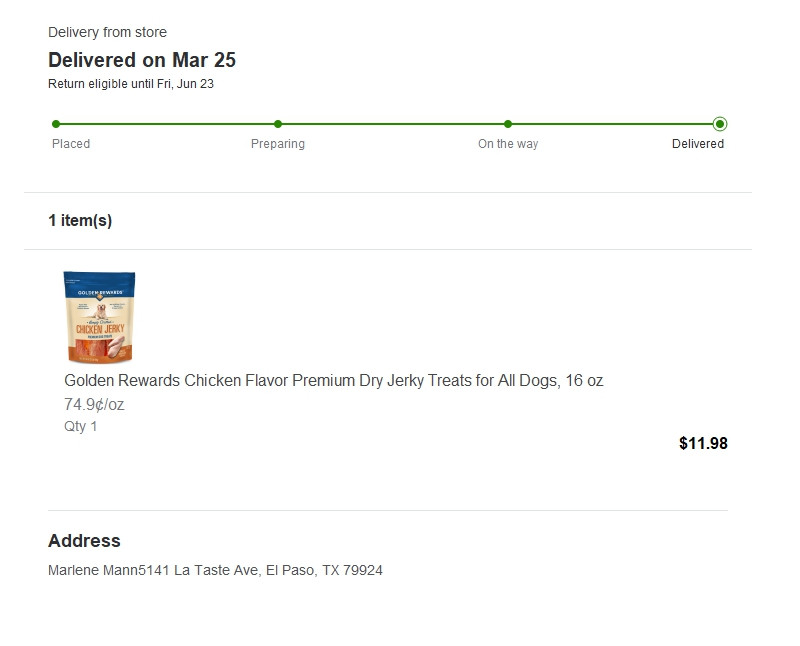Open the Golden Rewards Chicken Jerky thumbnail
The image size is (800, 646).
pos(99,317)
